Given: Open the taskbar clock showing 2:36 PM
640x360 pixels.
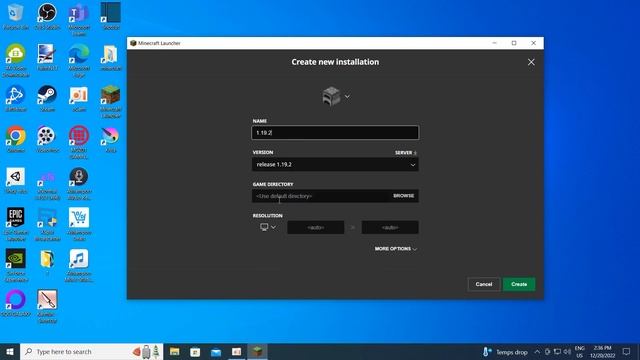Looking at the screenshot, I should (x=602, y=351).
